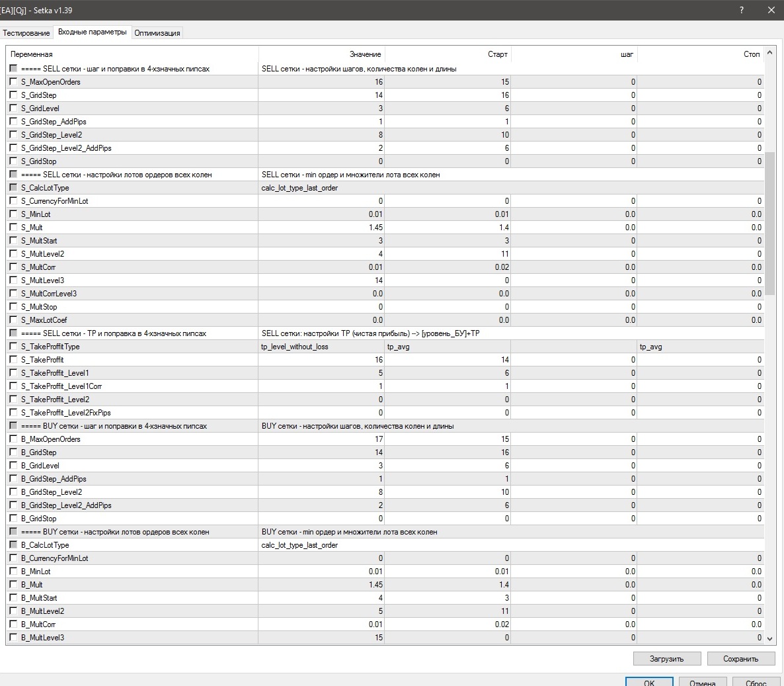
Task: Open the Входные параметры tab
Action: coord(93,32)
